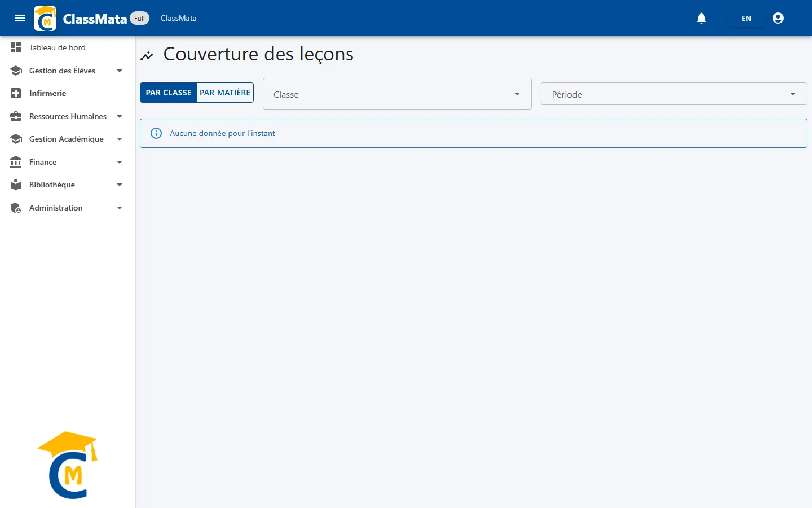Click the Couverture des leçons heading
This screenshot has width=812, height=508.
coord(258,54)
